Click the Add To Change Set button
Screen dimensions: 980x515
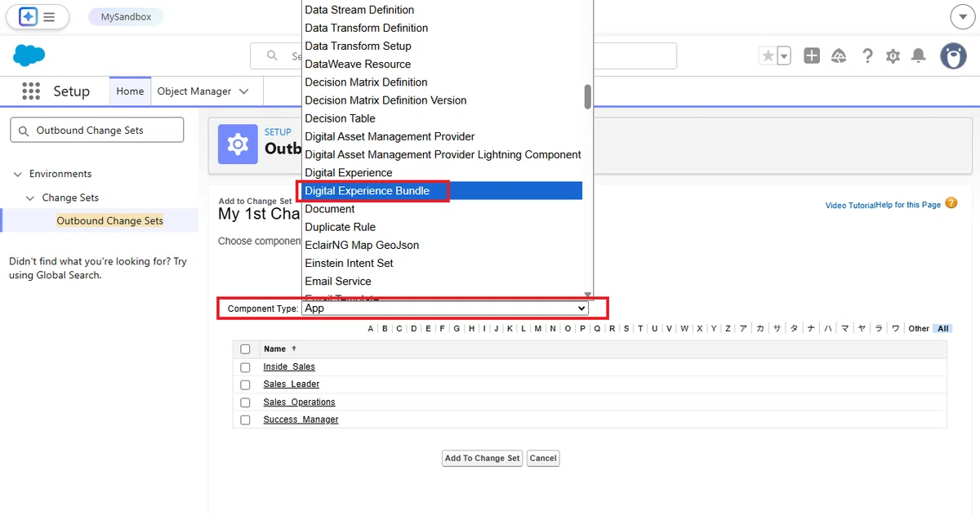coord(482,458)
